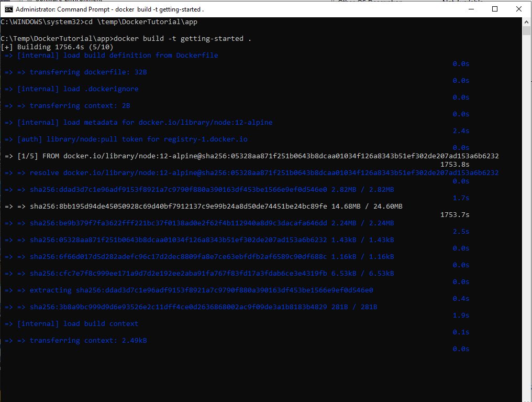This screenshot has height=402, width=532.
Task: Click '[auth] library/node:pull token' line
Action: click(x=126, y=139)
